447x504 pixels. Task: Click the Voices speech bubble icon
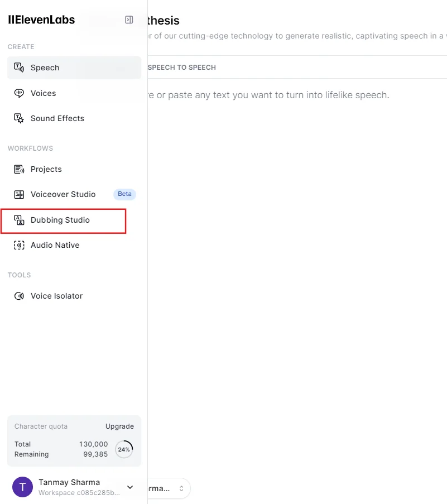18,93
